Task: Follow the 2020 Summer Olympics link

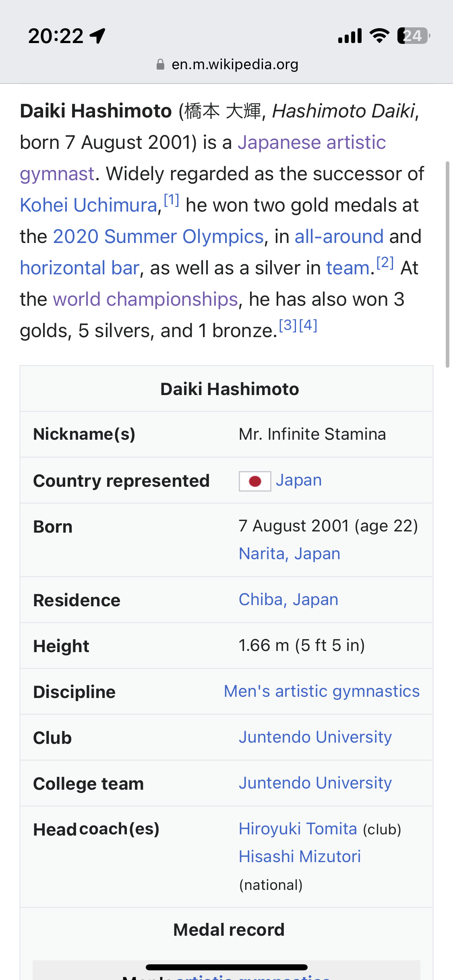Action: pyautogui.click(x=158, y=237)
